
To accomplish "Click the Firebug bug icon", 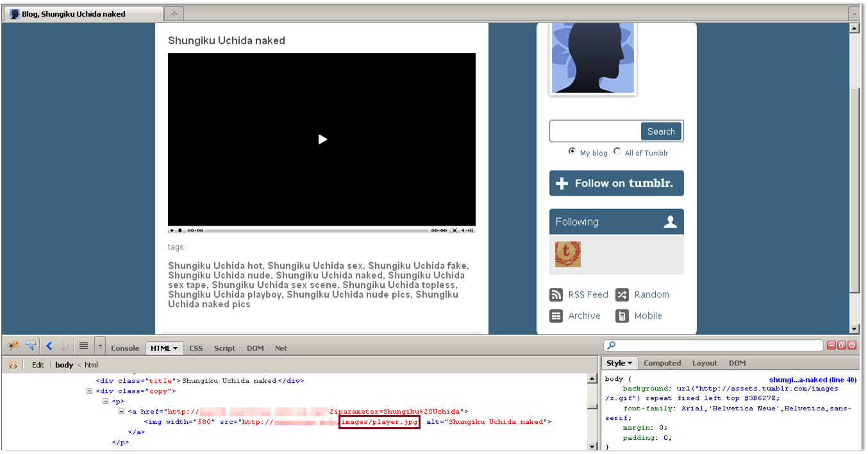I will [x=13, y=346].
